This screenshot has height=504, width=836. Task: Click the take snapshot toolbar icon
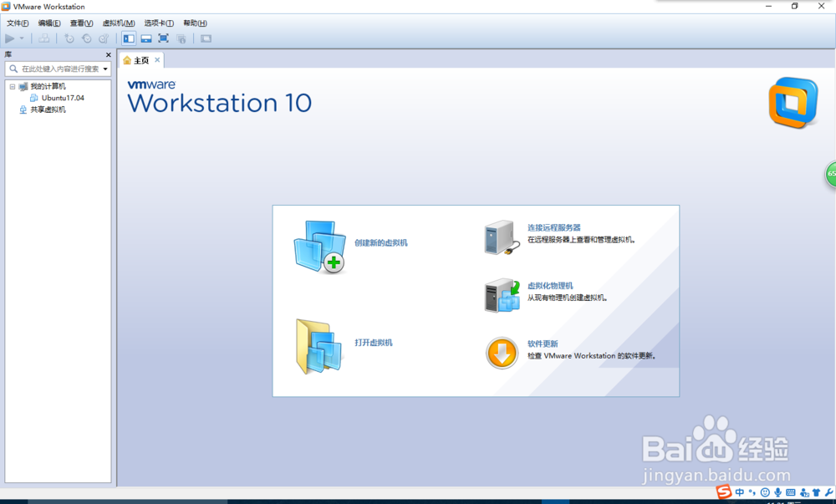pos(69,38)
